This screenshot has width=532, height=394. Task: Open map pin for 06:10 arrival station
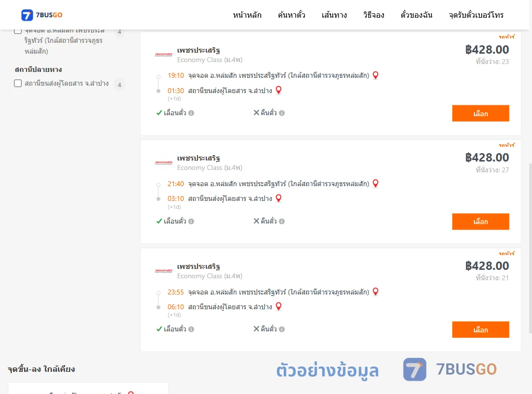278,306
